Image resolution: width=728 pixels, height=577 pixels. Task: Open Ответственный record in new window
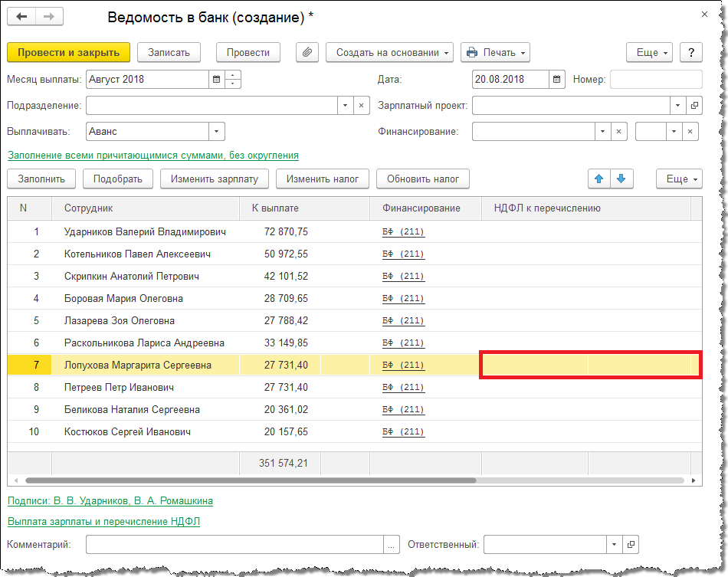click(631, 545)
